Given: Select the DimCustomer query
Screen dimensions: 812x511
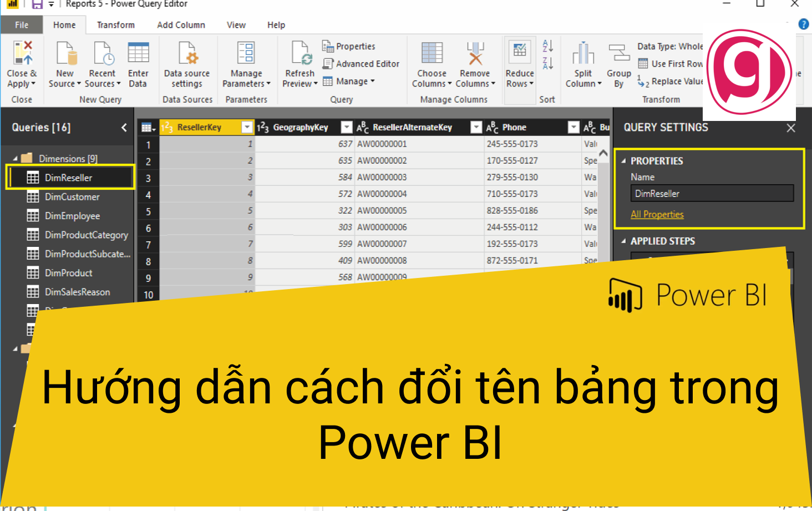Looking at the screenshot, I should click(x=73, y=196).
